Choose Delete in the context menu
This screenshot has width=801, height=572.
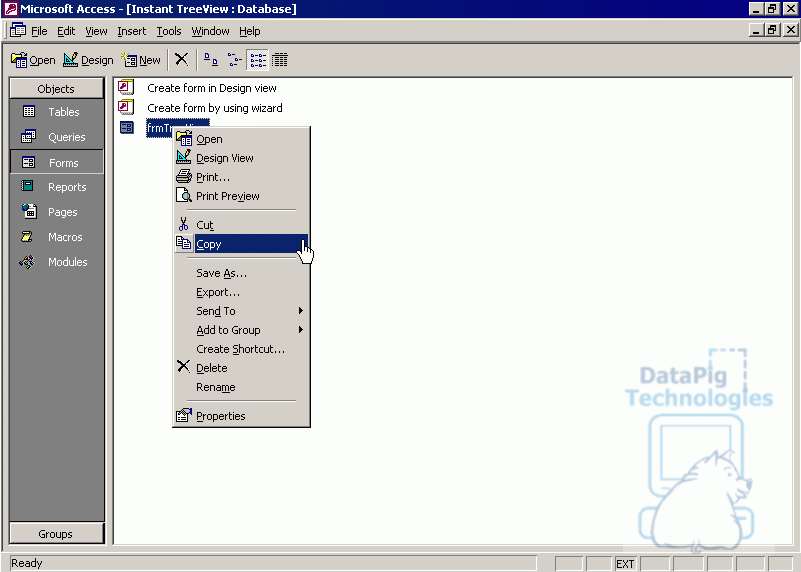pyautogui.click(x=242, y=368)
